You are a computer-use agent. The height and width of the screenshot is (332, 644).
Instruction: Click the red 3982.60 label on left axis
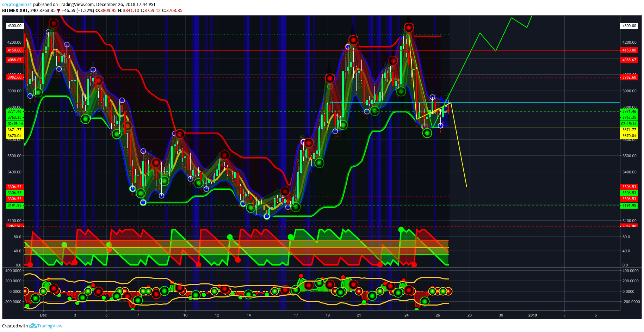click(x=15, y=77)
